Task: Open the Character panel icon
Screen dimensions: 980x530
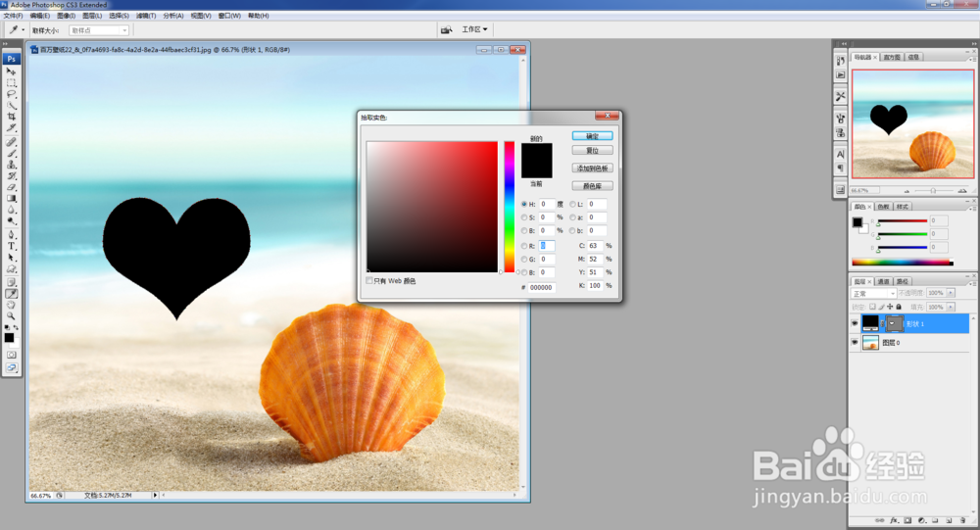Action: tap(840, 154)
